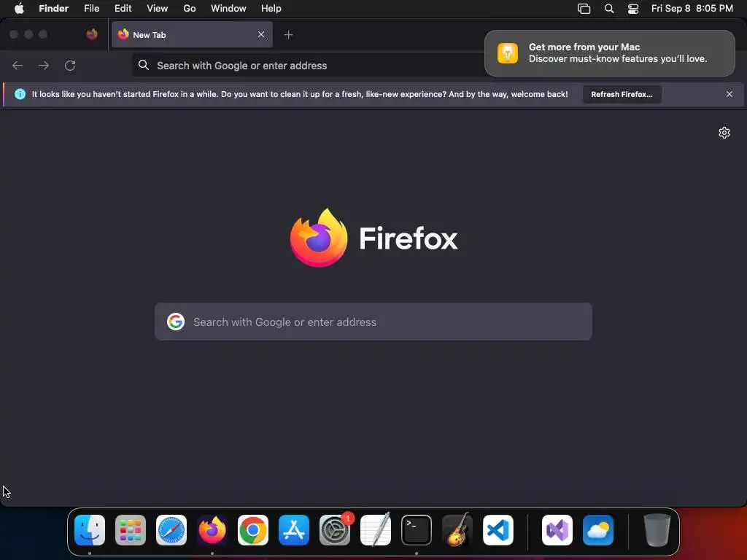Focus the address bar search field
The height and width of the screenshot is (560, 747).
click(309, 66)
